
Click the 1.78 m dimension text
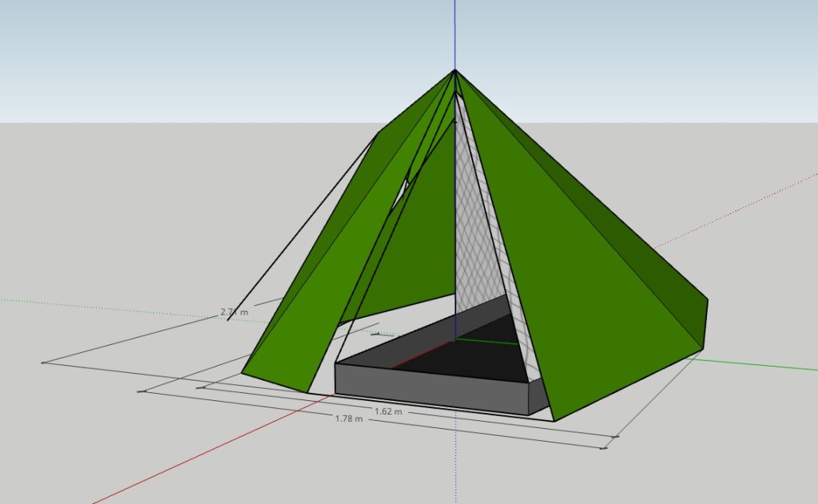point(349,419)
